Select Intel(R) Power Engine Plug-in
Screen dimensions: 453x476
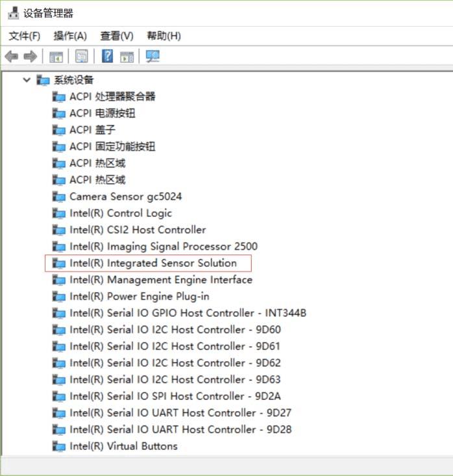tap(140, 297)
